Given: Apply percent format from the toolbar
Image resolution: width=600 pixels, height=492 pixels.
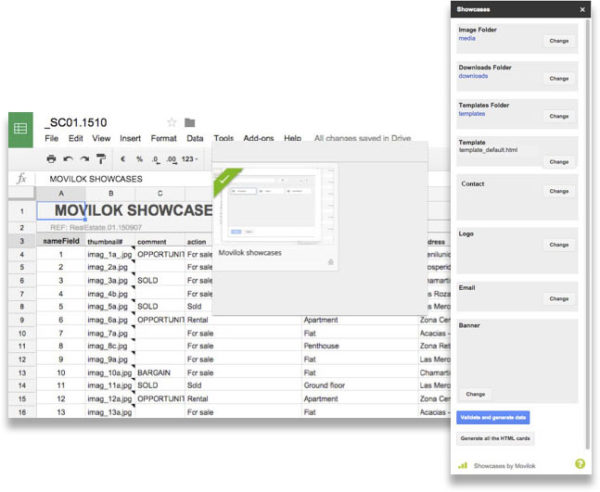Looking at the screenshot, I should pos(140,159).
